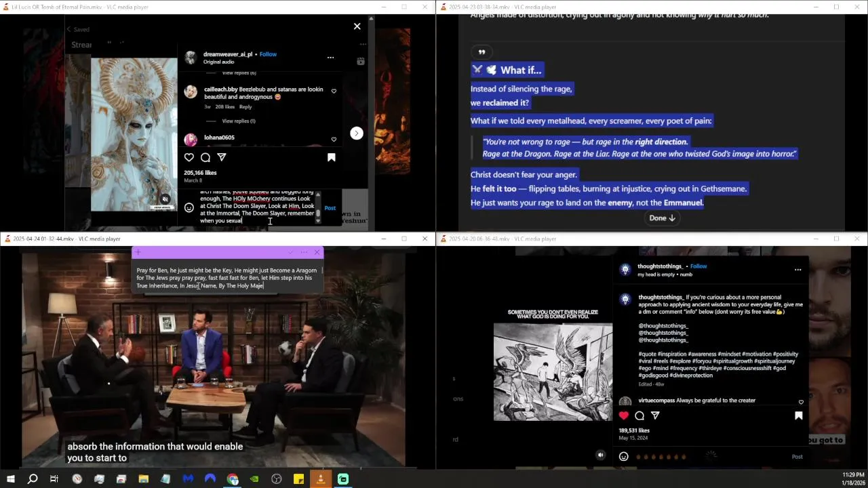Open more options for the thoughtstothings_ post
The image size is (868, 488).
(x=797, y=270)
